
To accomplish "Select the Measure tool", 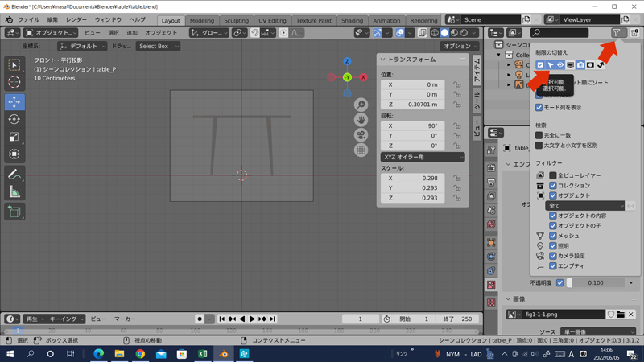I will tap(14, 191).
